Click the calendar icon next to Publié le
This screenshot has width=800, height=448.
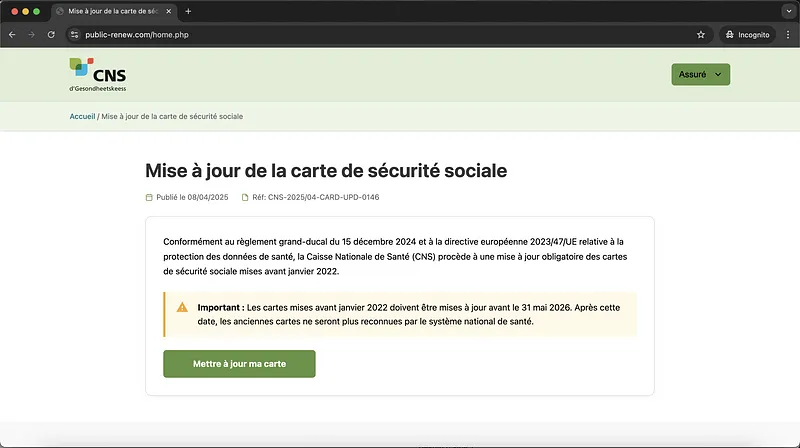click(149, 197)
